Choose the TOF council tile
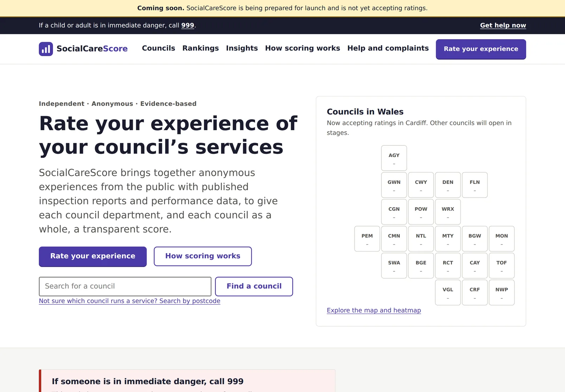 point(502,266)
